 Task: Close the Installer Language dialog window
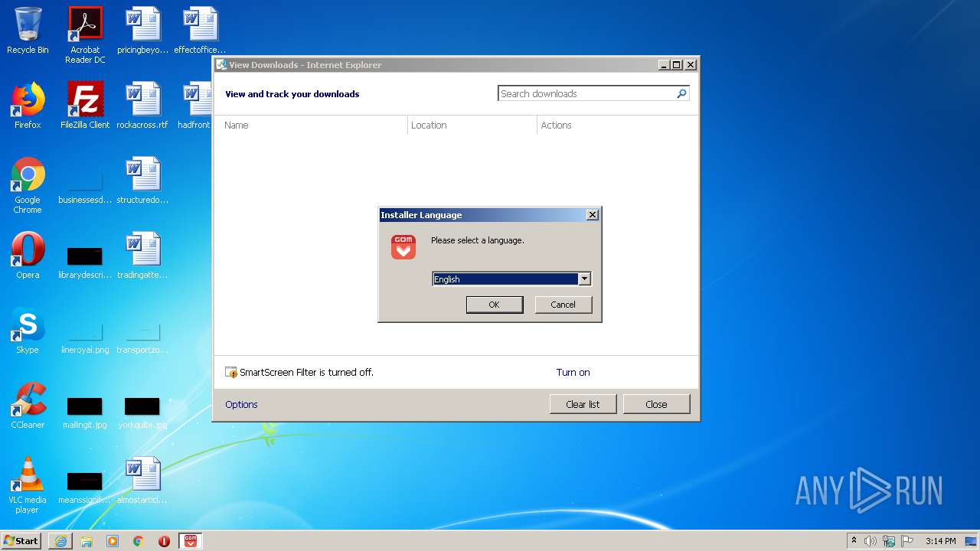[592, 215]
